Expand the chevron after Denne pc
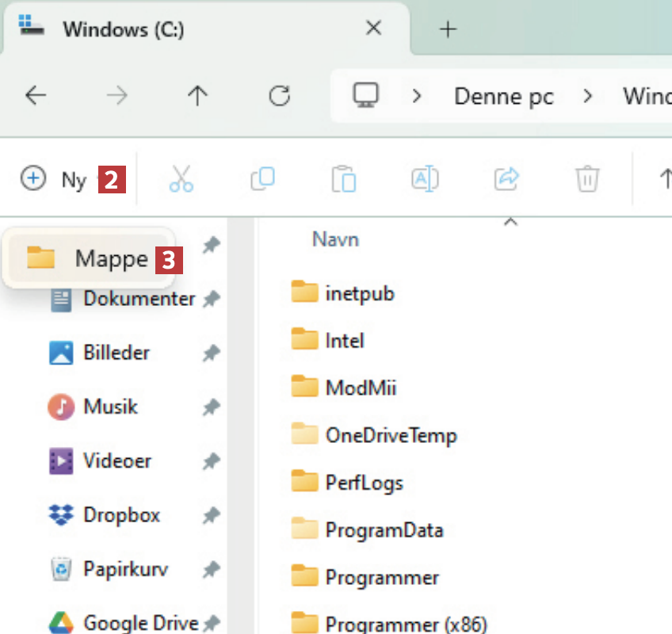The width and height of the screenshot is (672, 634). [x=587, y=97]
